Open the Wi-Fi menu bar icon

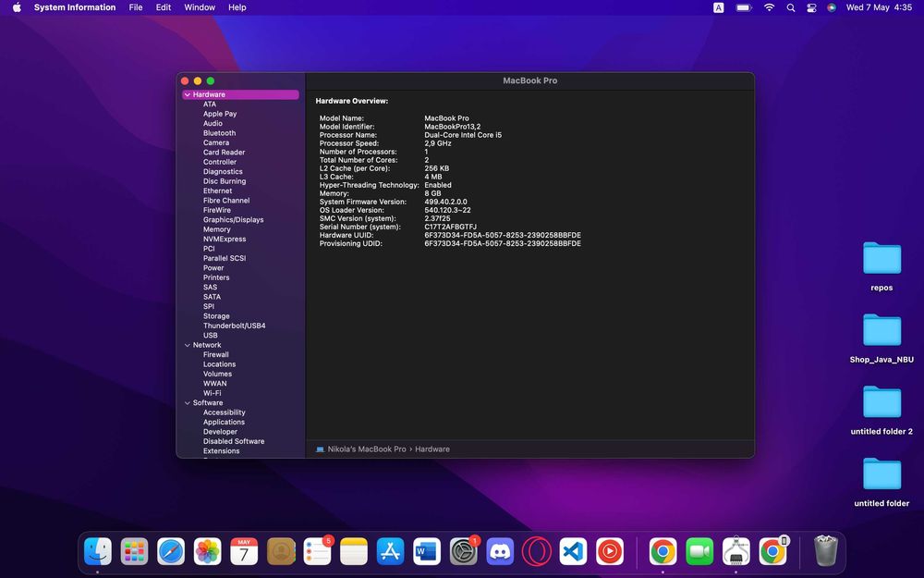[769, 7]
